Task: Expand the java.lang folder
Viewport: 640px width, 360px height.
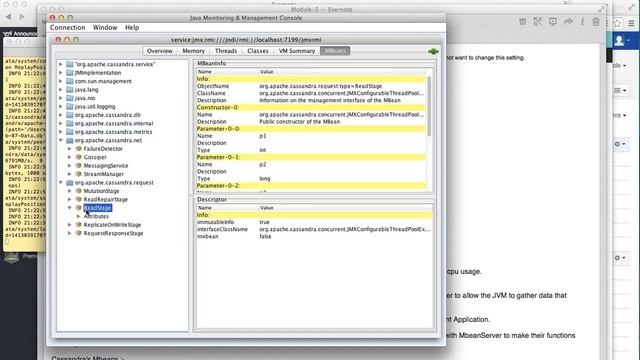Action: coord(61,89)
